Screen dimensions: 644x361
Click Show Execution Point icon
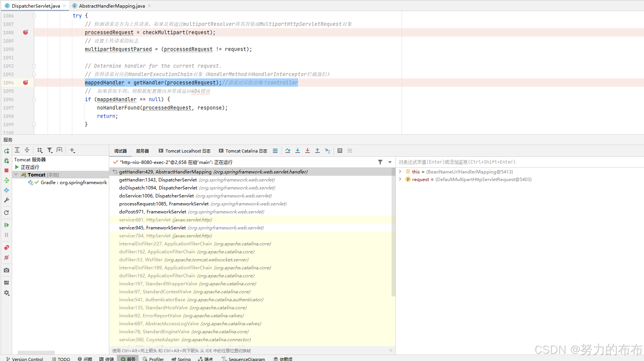[x=275, y=151]
